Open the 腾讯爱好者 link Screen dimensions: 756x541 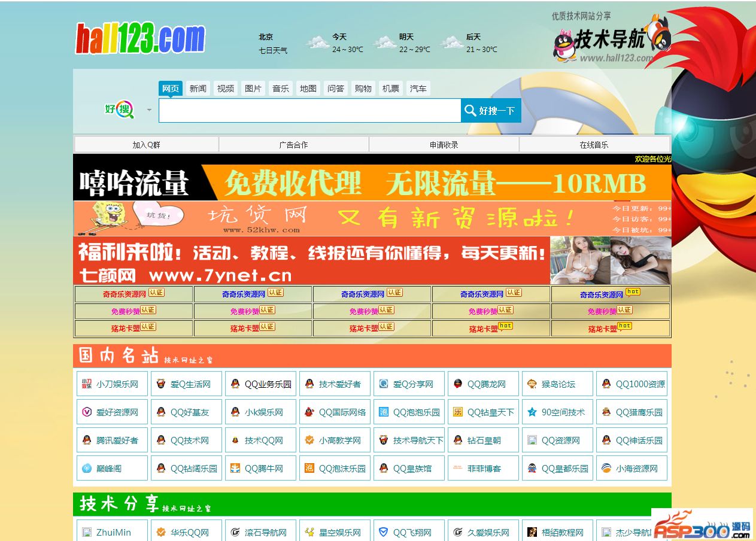pos(117,440)
